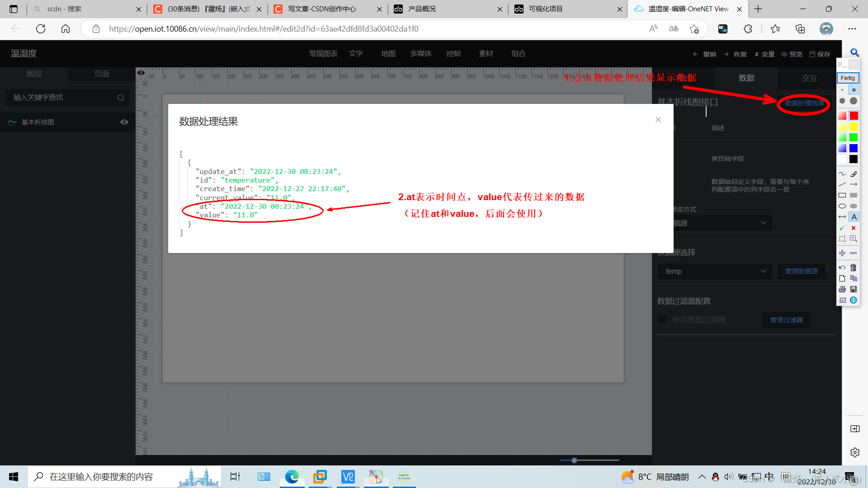Click the green checkmark stamp tool
868x488 pixels.
pyautogui.click(x=842, y=228)
